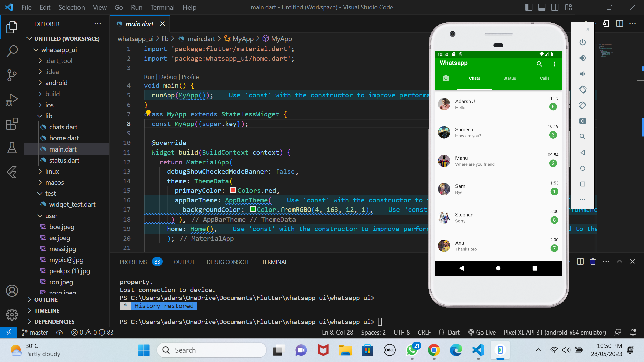The height and width of the screenshot is (362, 644).
Task: Click Go Live in status bar
Action: point(482,333)
